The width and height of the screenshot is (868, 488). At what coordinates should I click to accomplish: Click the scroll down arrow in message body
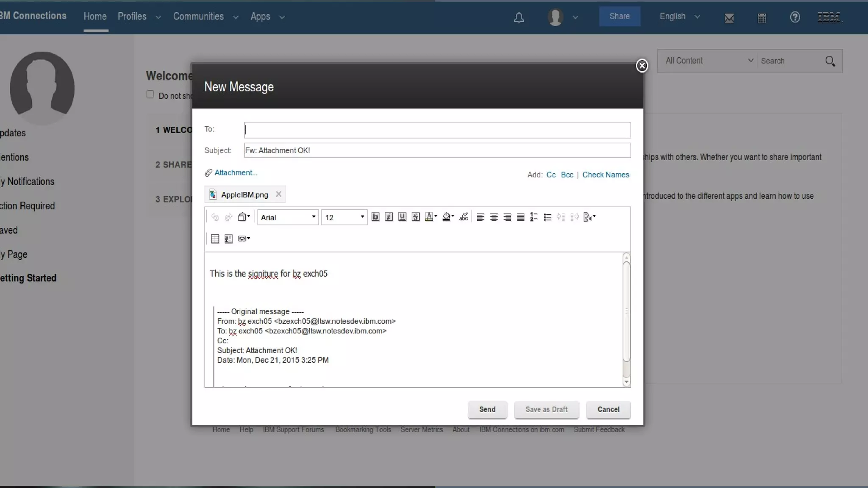coord(626,382)
